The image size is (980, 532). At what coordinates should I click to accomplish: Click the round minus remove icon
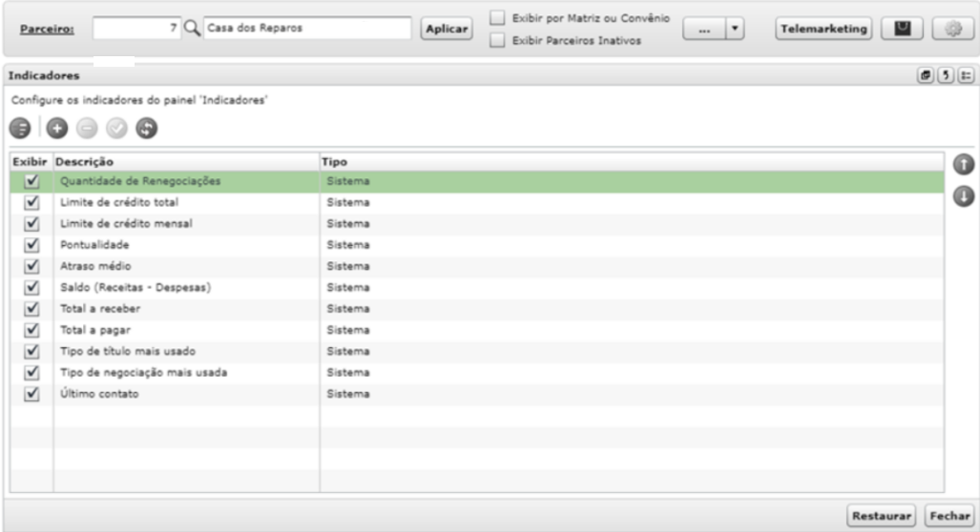click(87, 129)
